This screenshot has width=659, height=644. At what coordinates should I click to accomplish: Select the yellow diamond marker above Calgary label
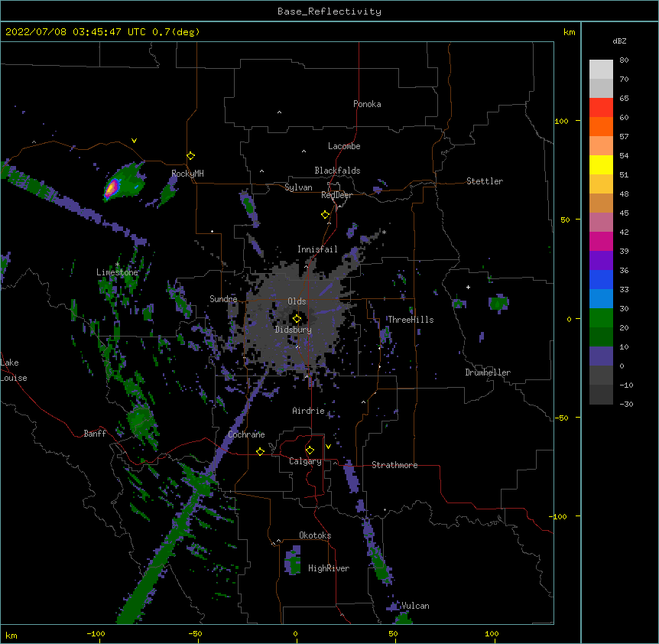pos(310,450)
